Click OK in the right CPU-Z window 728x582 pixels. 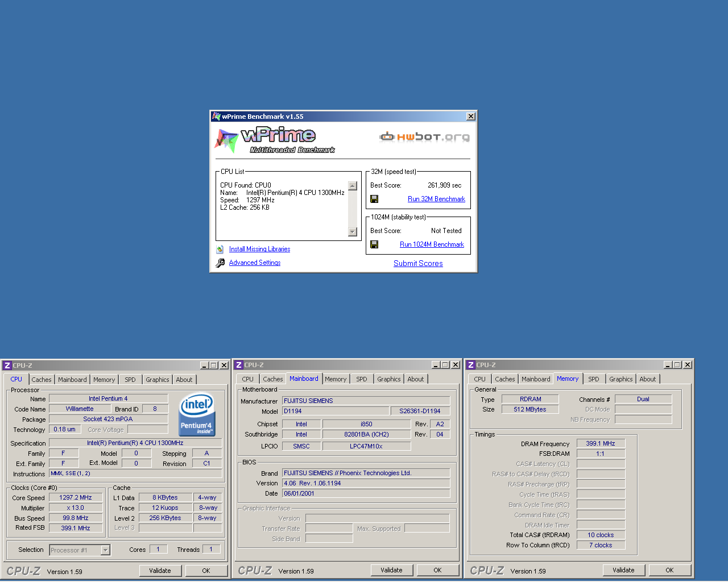(669, 570)
